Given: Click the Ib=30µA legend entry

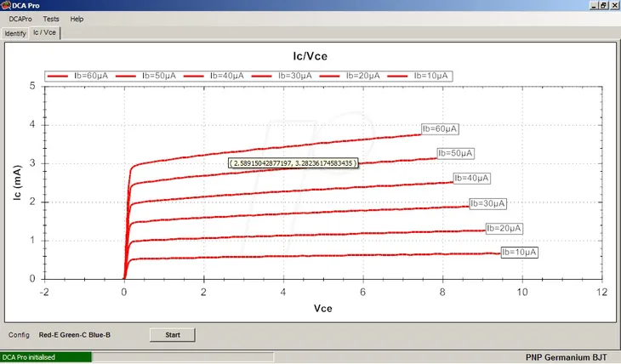Looking at the screenshot, I should [282, 76].
